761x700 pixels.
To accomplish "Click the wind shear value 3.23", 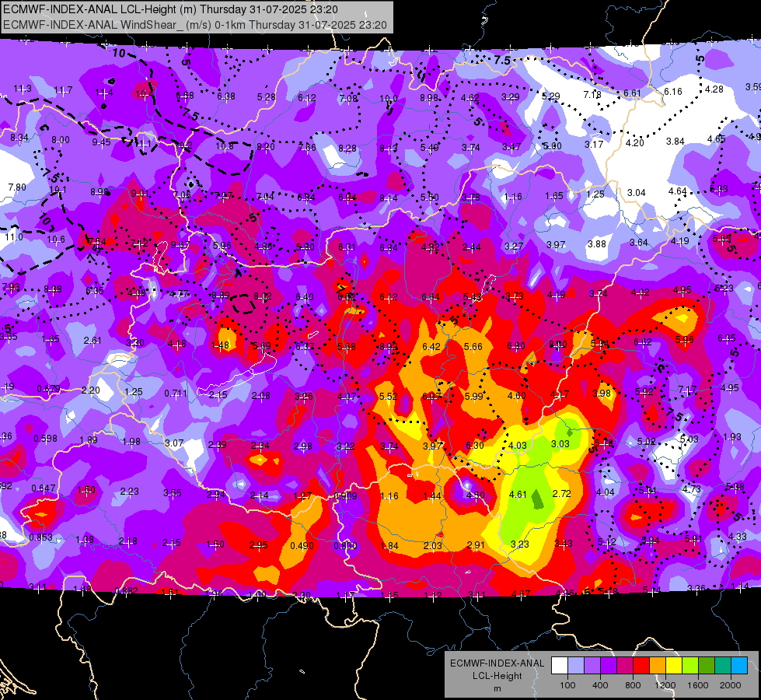I will coord(520,544).
